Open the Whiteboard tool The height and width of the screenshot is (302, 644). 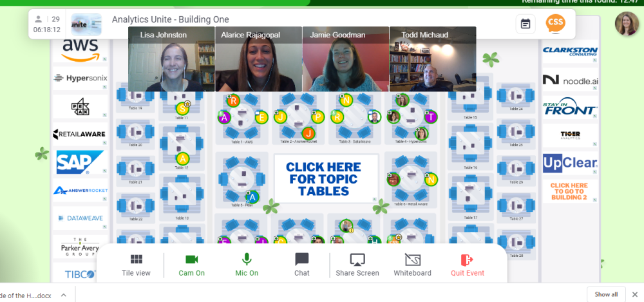412,265
